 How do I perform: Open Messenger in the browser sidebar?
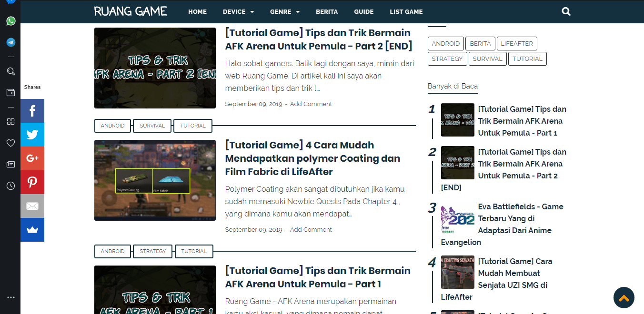pos(10,2)
